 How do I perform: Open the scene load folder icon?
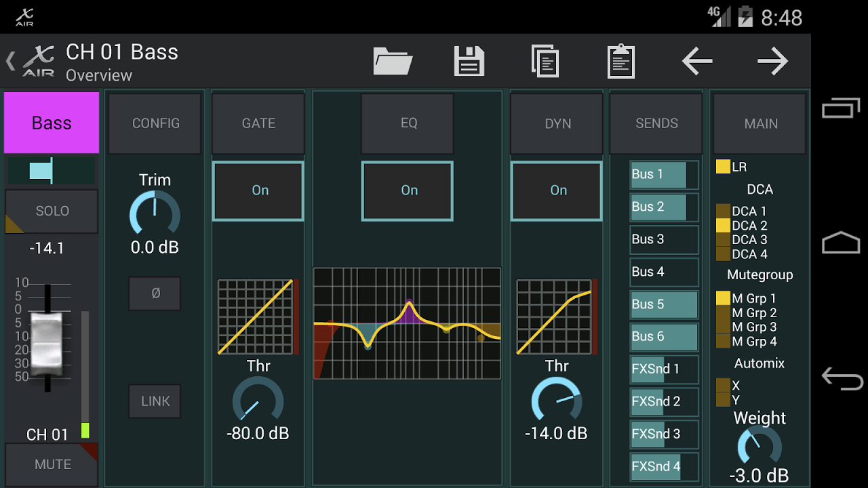pos(392,61)
